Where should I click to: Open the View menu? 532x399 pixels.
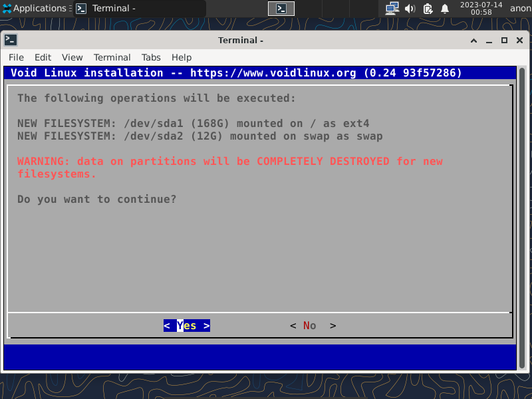coord(72,57)
